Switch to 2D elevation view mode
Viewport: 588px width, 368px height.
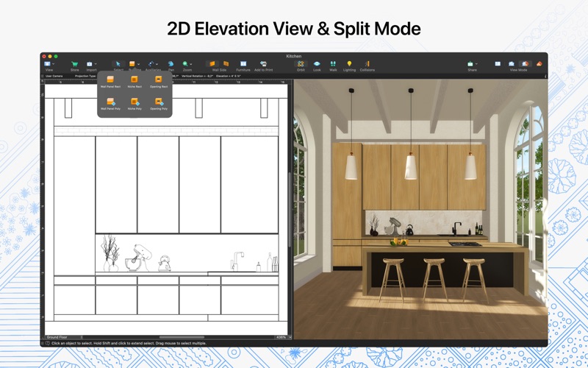point(512,64)
